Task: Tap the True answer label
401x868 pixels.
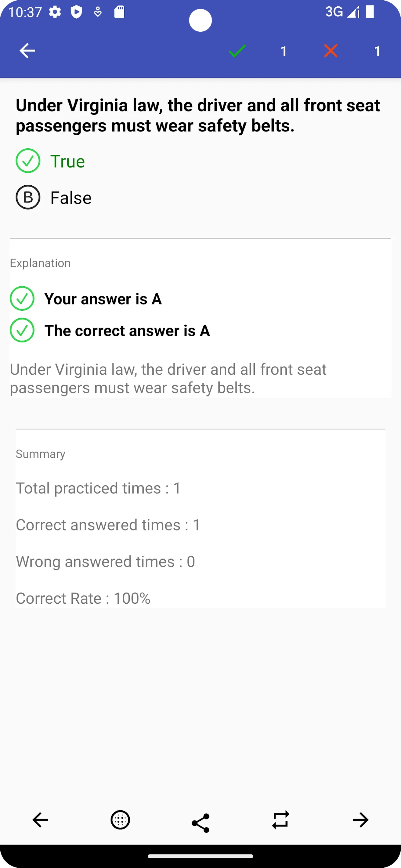Action: point(68,162)
